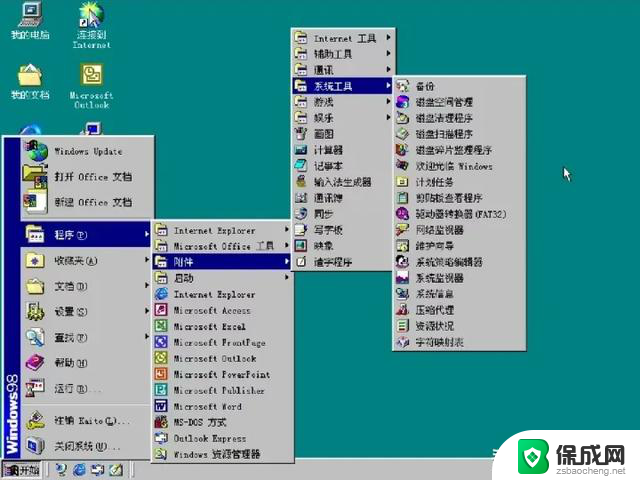Expand the Internet 工具 submenu arrow
Viewport: 640px width, 480px height.
click(x=388, y=38)
